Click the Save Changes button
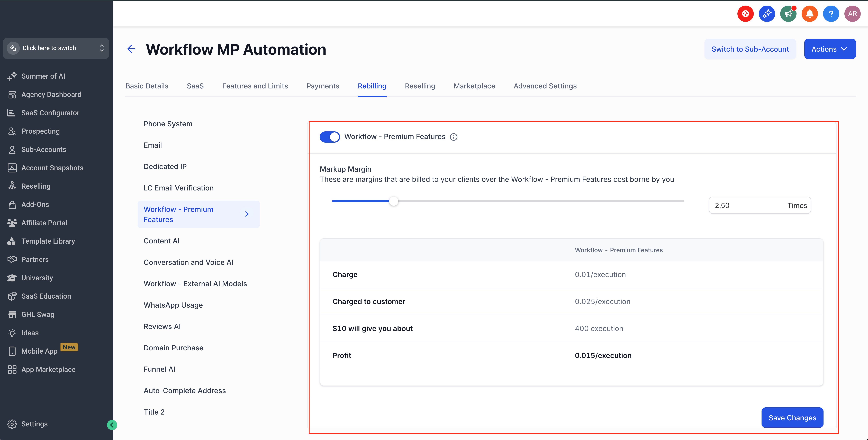 click(x=792, y=417)
